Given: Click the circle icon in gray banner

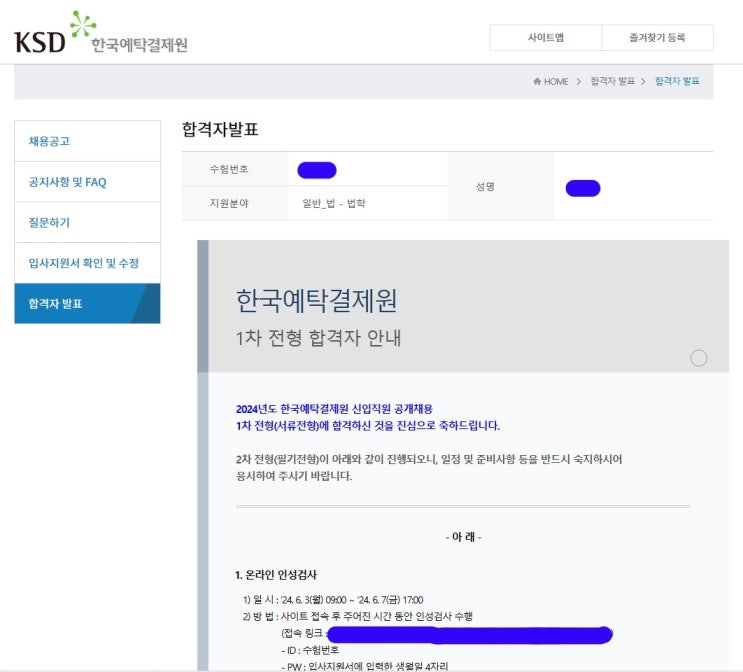Looking at the screenshot, I should (698, 358).
